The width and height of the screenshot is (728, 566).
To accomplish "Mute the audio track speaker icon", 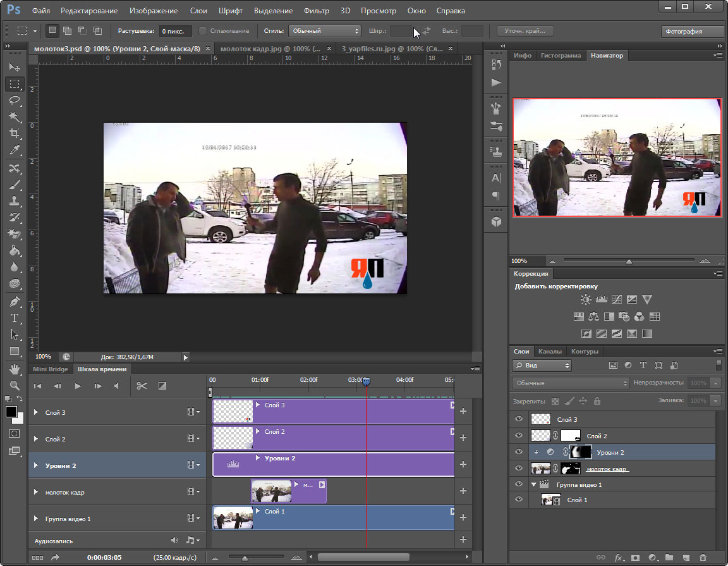I will (174, 540).
